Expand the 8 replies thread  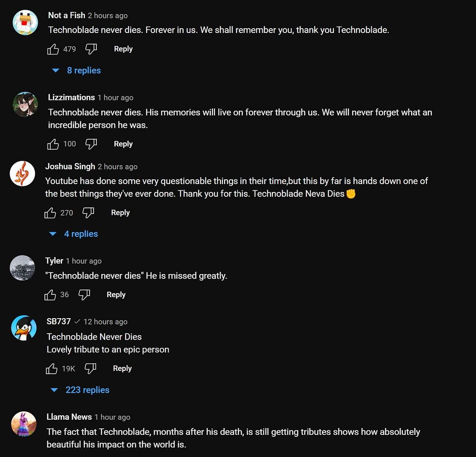(x=84, y=71)
